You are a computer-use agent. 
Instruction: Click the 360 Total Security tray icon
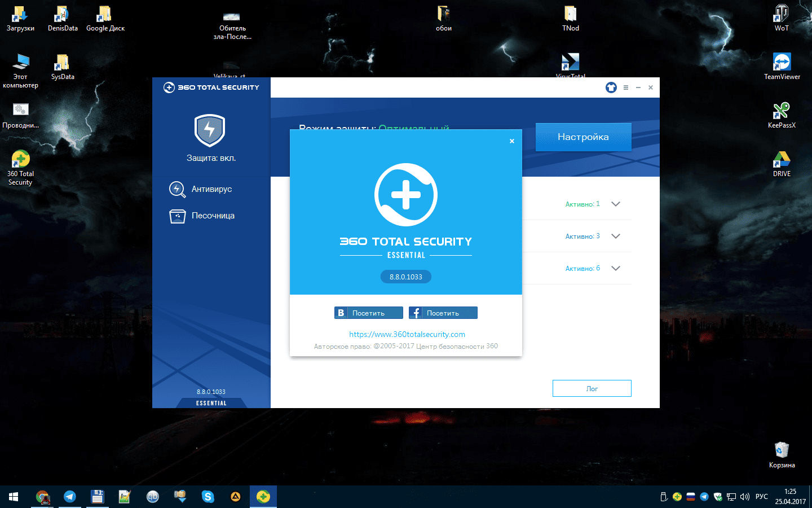tap(677, 497)
